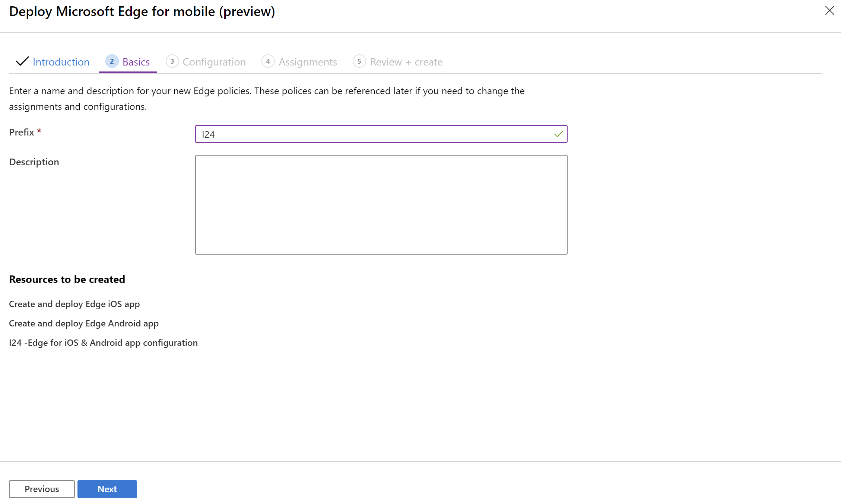Open the Configuration step tab
This screenshot has width=841, height=504.
(206, 62)
